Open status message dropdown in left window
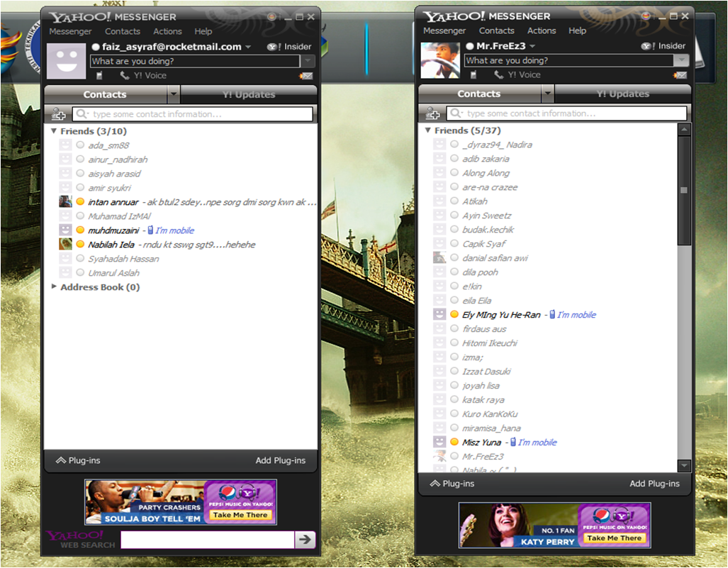 click(308, 61)
